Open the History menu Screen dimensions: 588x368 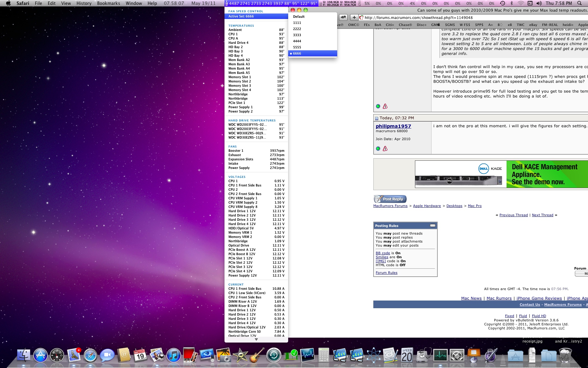(84, 3)
